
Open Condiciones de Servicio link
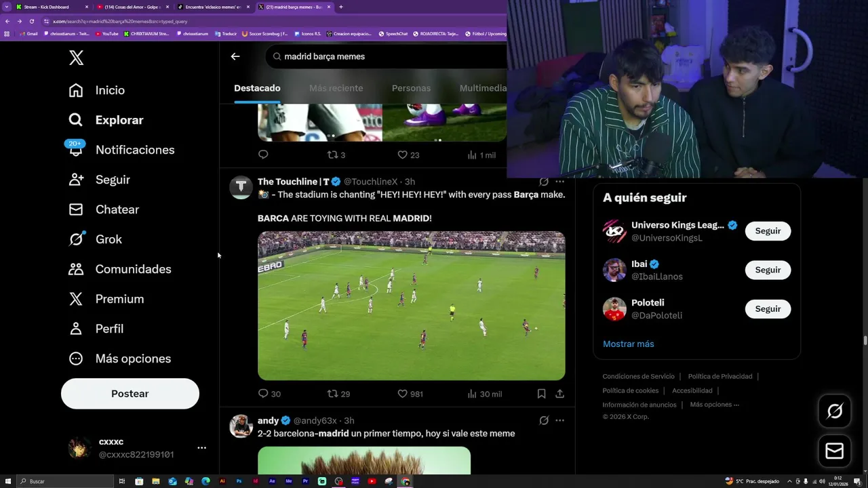pos(639,376)
